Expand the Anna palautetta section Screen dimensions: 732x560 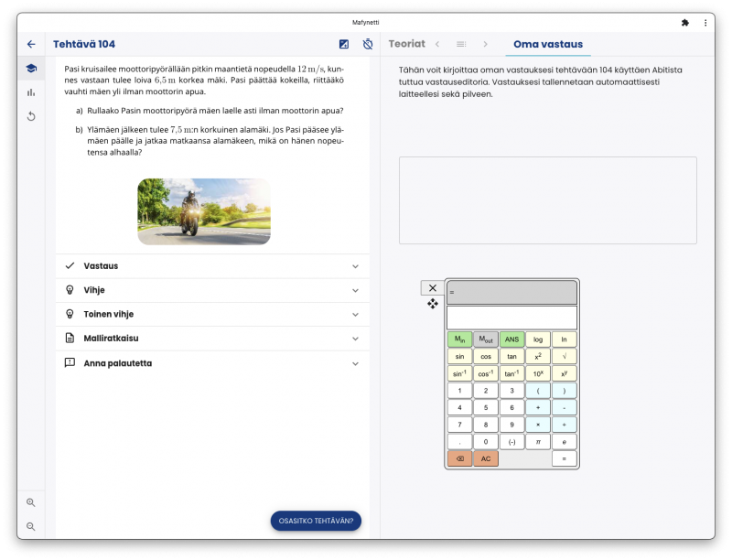click(212, 362)
